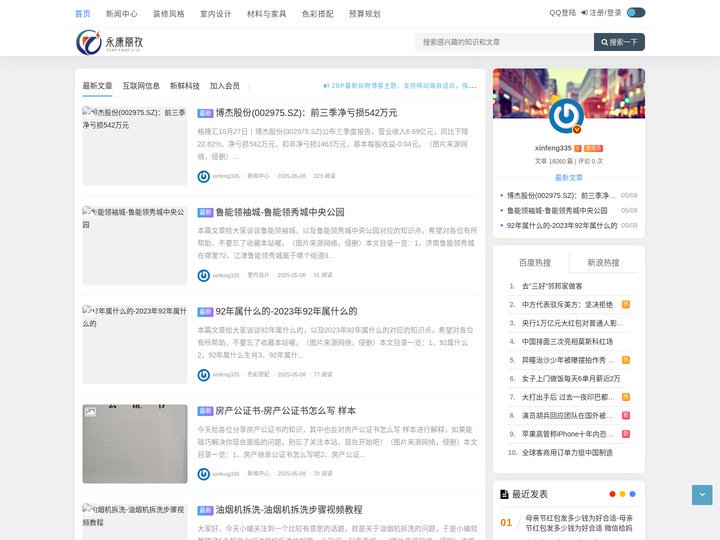Toggle the dark mode switch in header
This screenshot has height=540, width=720.
click(636, 12)
